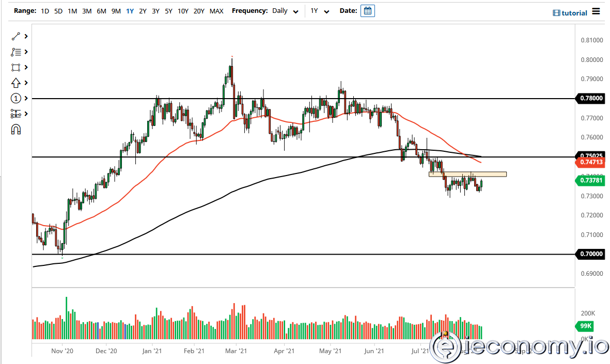Viewport: 610px width, 364px height.
Task: Select the arrow marker tool
Action: [14, 83]
